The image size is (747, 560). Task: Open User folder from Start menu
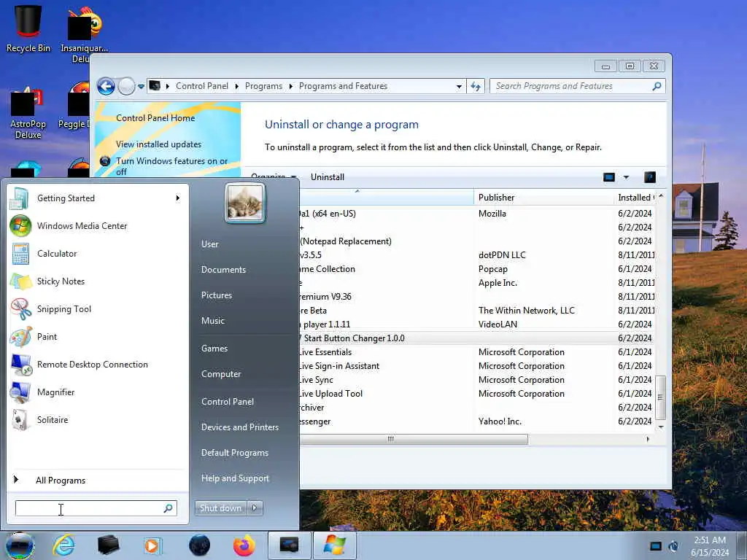[209, 244]
